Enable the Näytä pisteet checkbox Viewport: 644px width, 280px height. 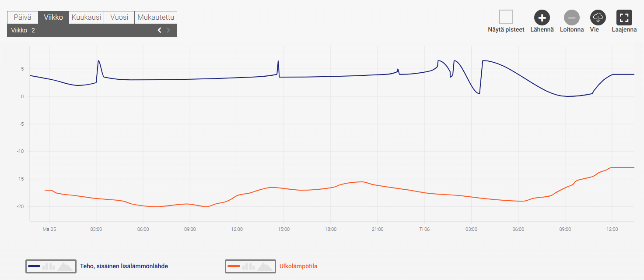[506, 17]
